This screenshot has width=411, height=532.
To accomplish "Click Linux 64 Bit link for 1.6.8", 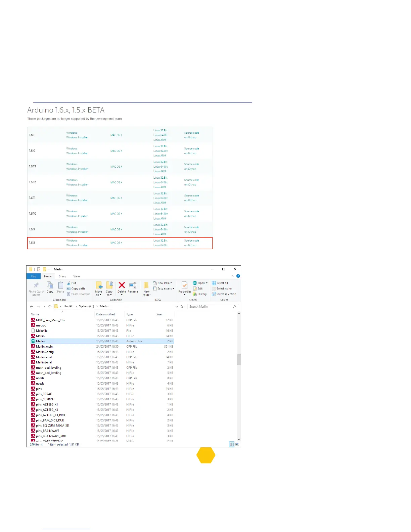I will pos(161,245).
